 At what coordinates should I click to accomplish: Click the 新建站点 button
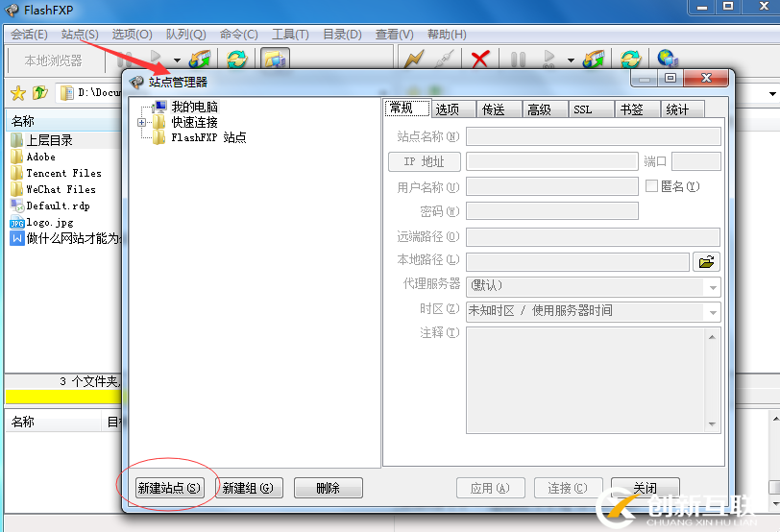[169, 488]
